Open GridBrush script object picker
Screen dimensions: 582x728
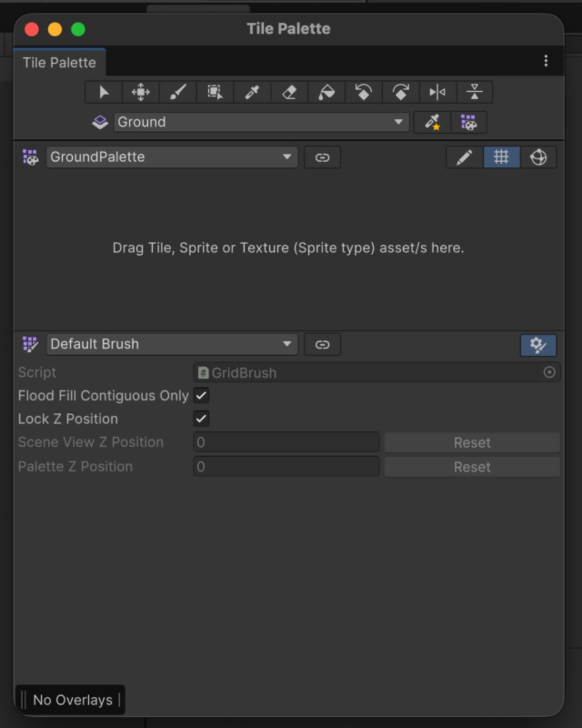coord(549,373)
